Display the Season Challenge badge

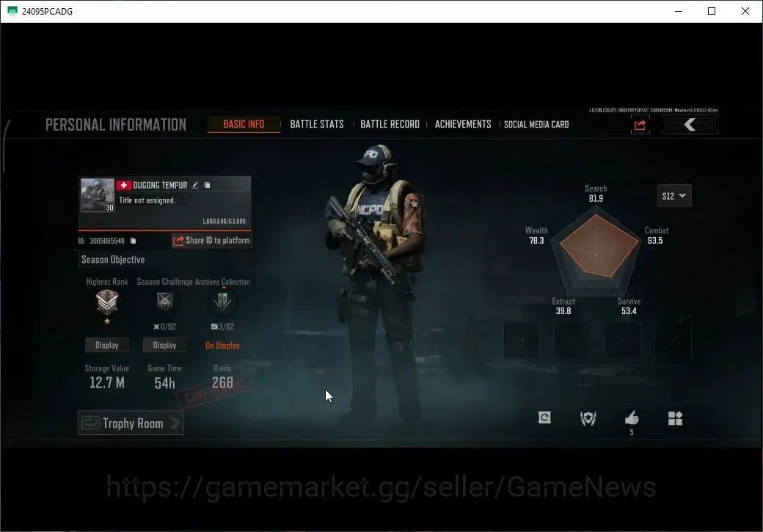click(164, 345)
